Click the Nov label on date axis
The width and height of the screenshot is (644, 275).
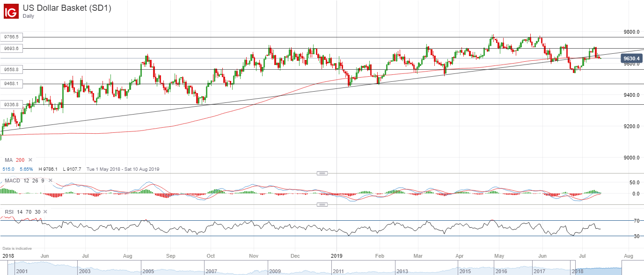(x=254, y=256)
